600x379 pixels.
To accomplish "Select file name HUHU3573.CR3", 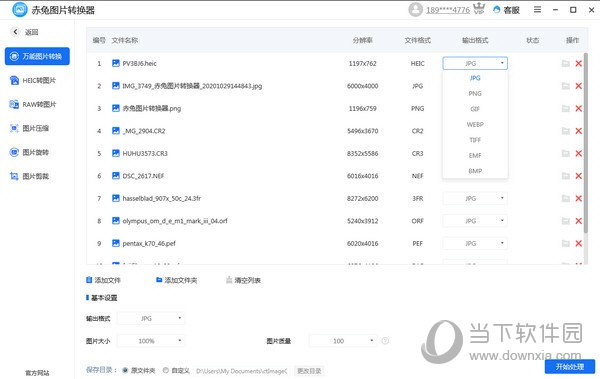I will 145,154.
